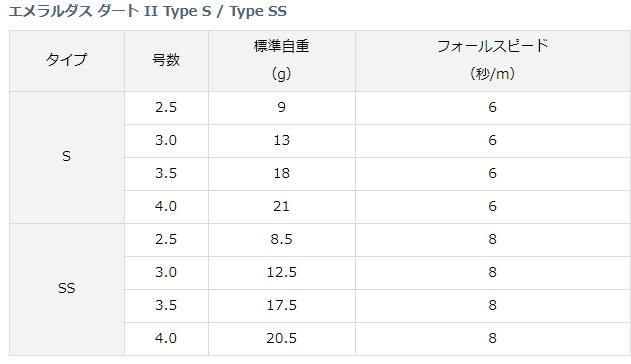Screen dimensions: 631x364
Task: Select the type SS row group cell
Action: point(67,290)
